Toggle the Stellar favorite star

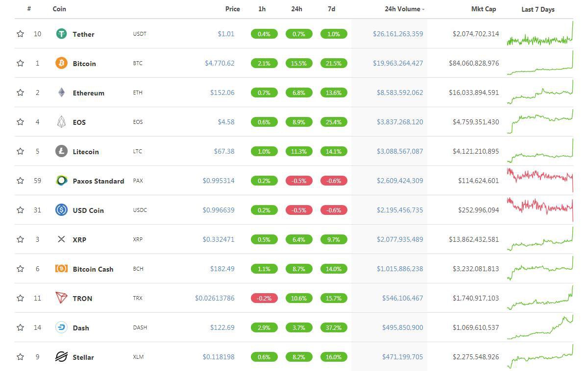(20, 357)
